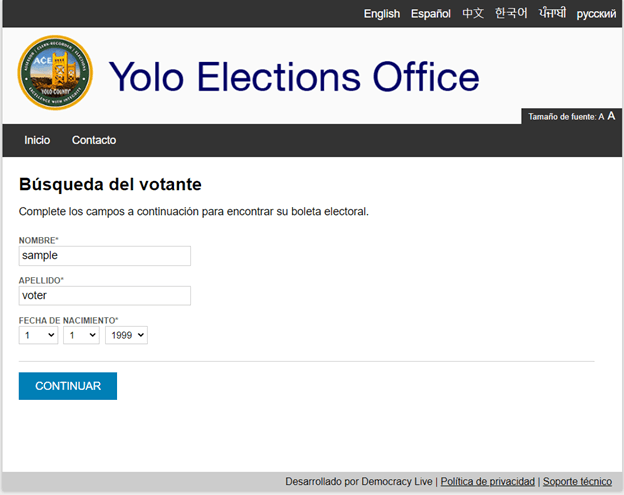Open the birth day dropdown

pyautogui.click(x=81, y=335)
